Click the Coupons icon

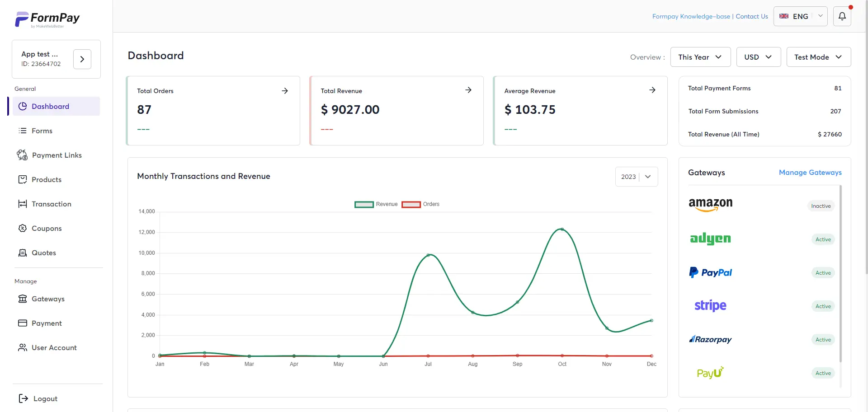point(22,228)
